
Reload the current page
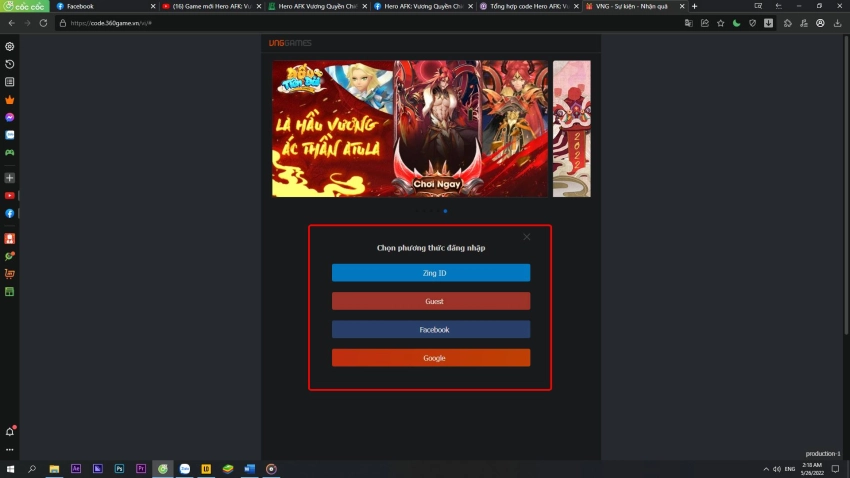tap(43, 23)
